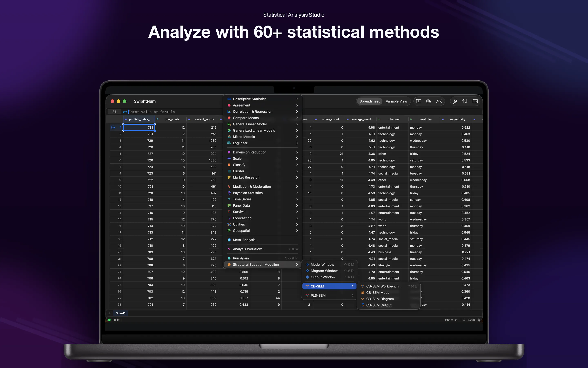Image resolution: width=588 pixels, height=368 pixels.
Task: Click the Loglinear menu icon
Action: coord(229,143)
